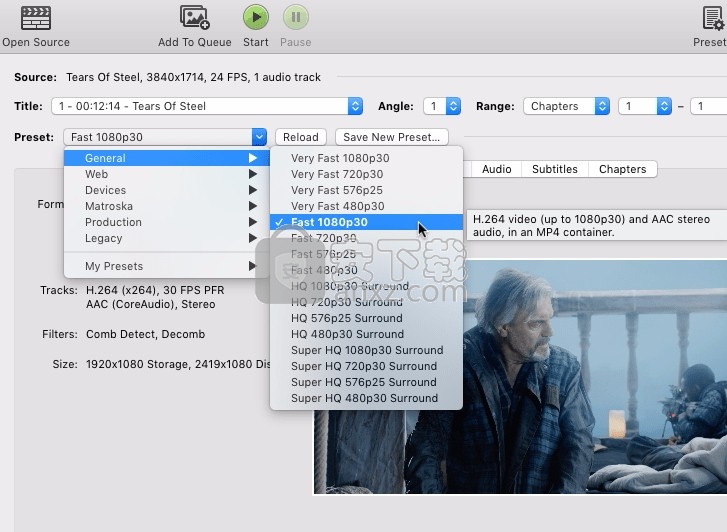Click the Add To Queue icon
The height and width of the screenshot is (532, 727).
pos(195,17)
